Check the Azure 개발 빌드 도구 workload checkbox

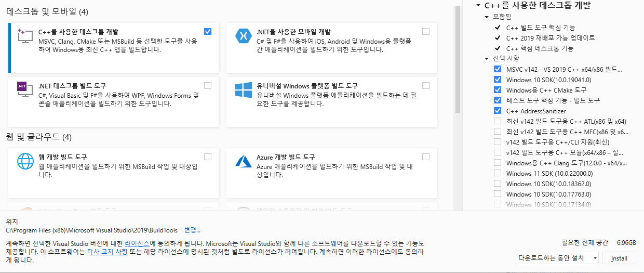(x=426, y=157)
